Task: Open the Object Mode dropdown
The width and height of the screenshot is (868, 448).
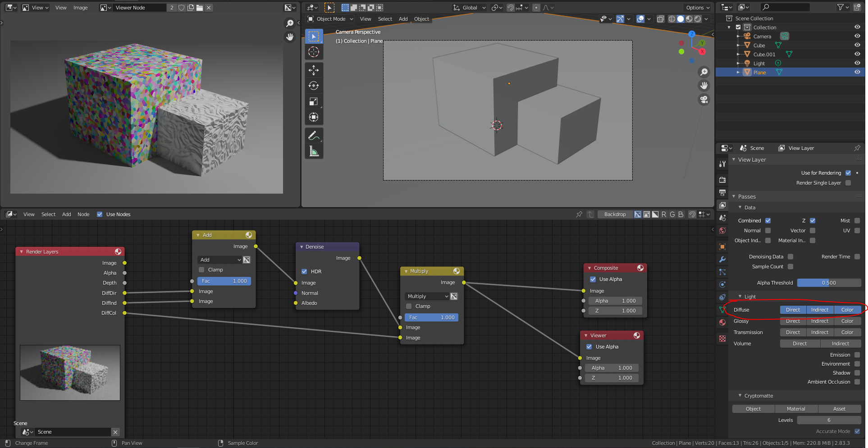Action: pos(331,19)
